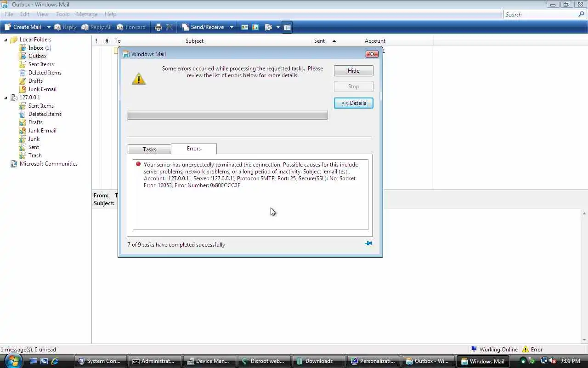Select Sent Items under 127.0.0.1

coord(36,106)
